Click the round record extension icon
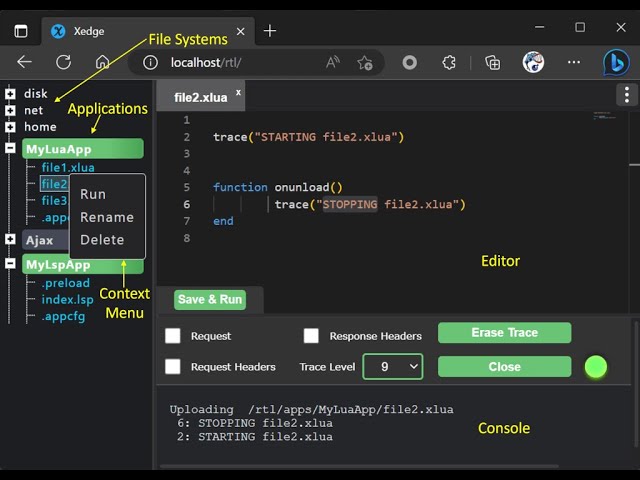The height and width of the screenshot is (480, 640). tap(409, 62)
